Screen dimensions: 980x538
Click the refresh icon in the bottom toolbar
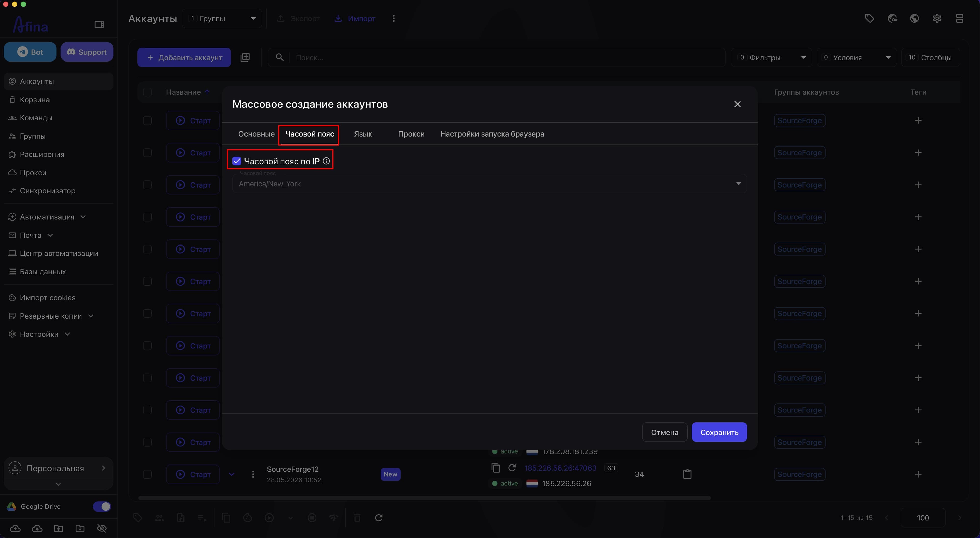click(x=378, y=517)
